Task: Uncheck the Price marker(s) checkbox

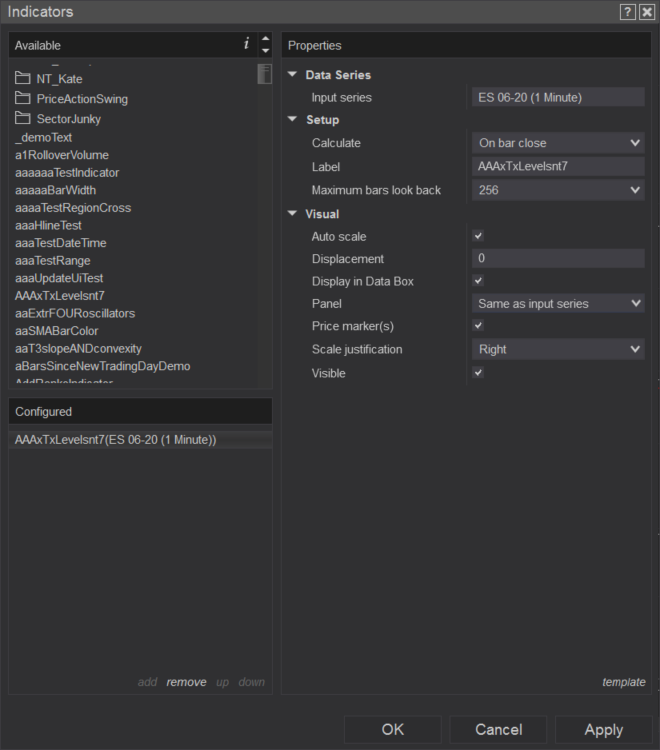Action: coord(478,325)
